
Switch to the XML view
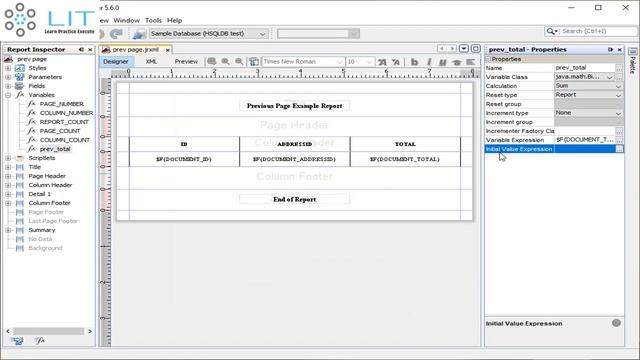(x=151, y=62)
